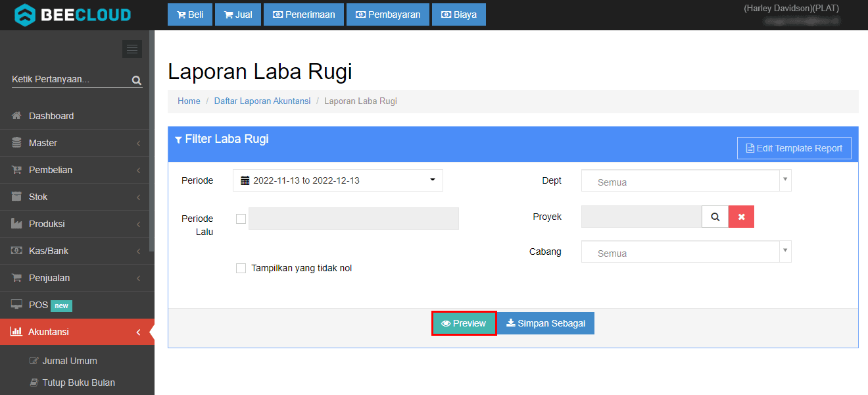The width and height of the screenshot is (868, 395).
Task: Follow the Home breadcrumb link
Action: tap(189, 101)
